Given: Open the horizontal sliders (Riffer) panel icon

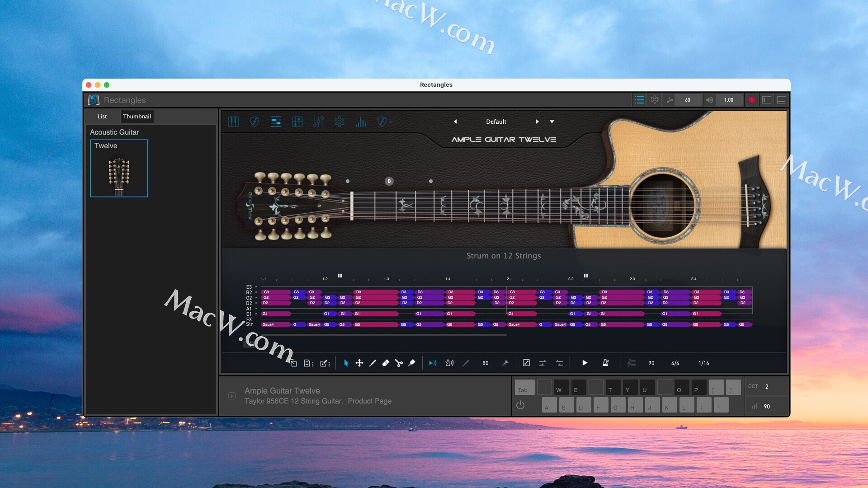Looking at the screenshot, I should (x=276, y=122).
